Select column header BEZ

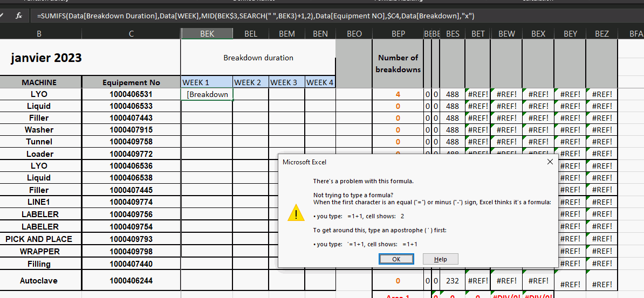(x=601, y=34)
